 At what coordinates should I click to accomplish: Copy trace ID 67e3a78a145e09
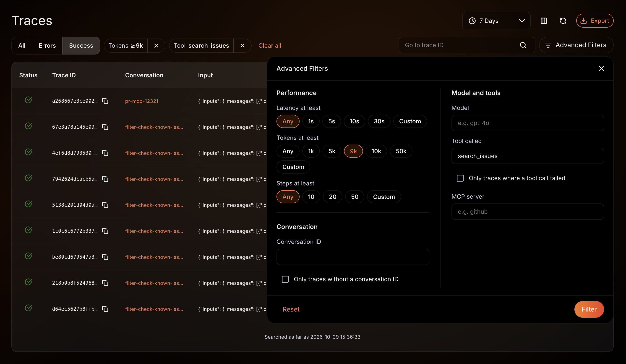pos(105,127)
